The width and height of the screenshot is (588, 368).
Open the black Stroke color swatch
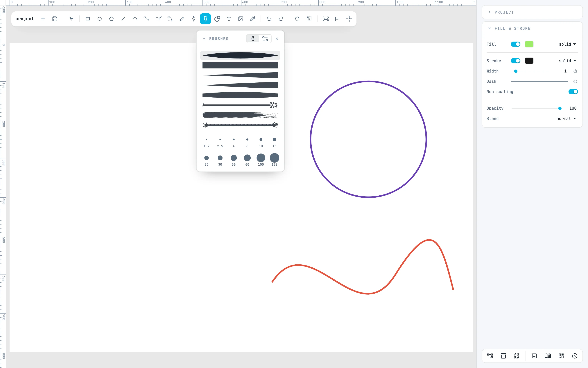(529, 61)
